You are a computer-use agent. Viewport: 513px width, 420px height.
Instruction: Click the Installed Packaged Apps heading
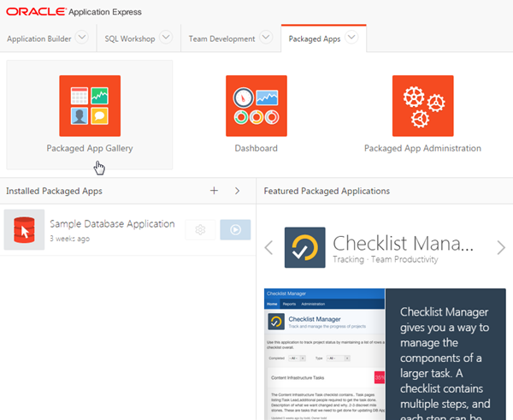coord(54,191)
